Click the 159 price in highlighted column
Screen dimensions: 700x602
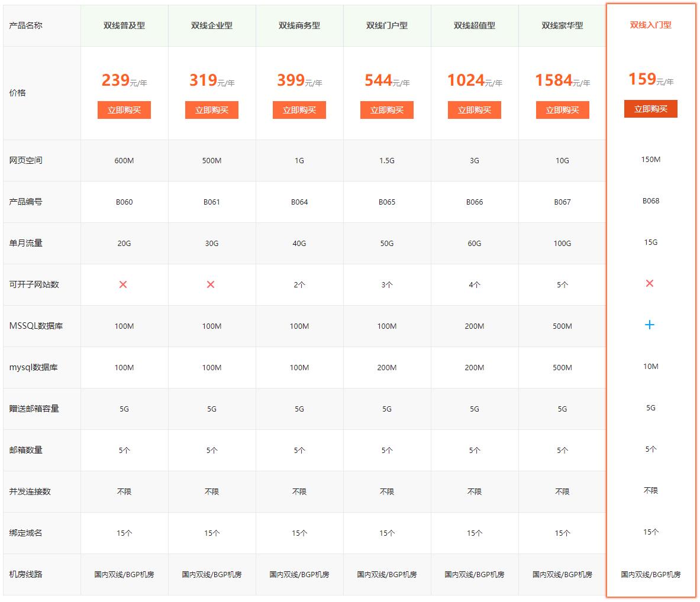pyautogui.click(x=643, y=79)
